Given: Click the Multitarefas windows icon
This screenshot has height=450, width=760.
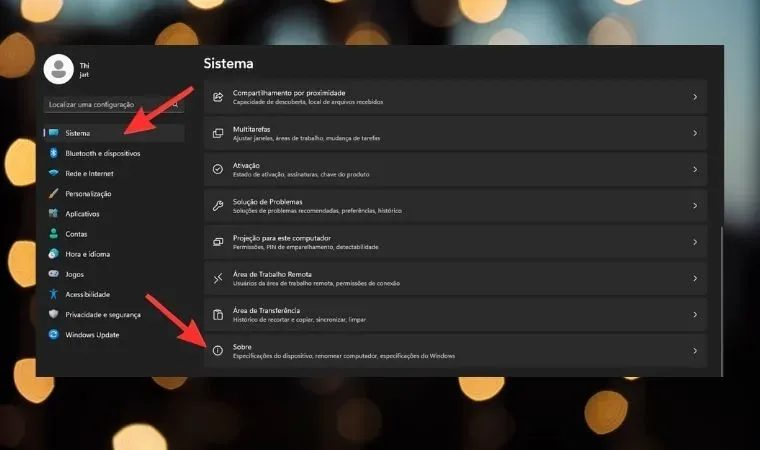Looking at the screenshot, I should point(218,133).
